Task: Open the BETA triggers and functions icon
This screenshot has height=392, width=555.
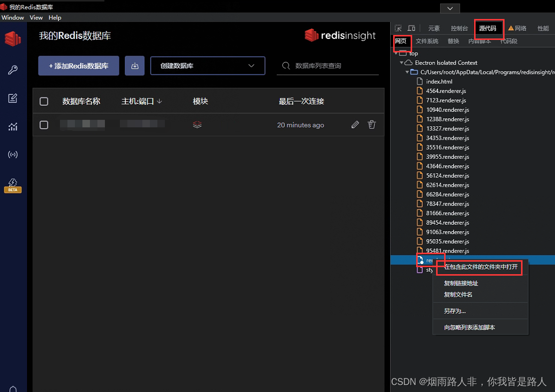Action: 13,185
